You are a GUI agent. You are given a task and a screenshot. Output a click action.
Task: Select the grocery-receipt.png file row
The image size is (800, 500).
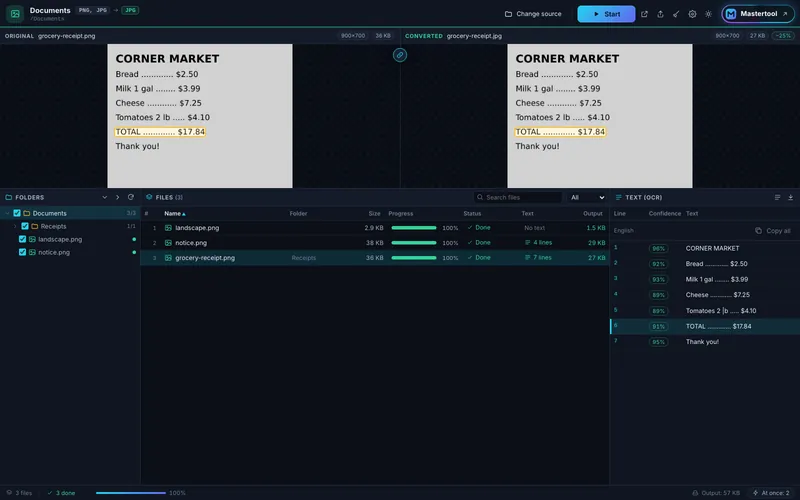[x=375, y=258]
